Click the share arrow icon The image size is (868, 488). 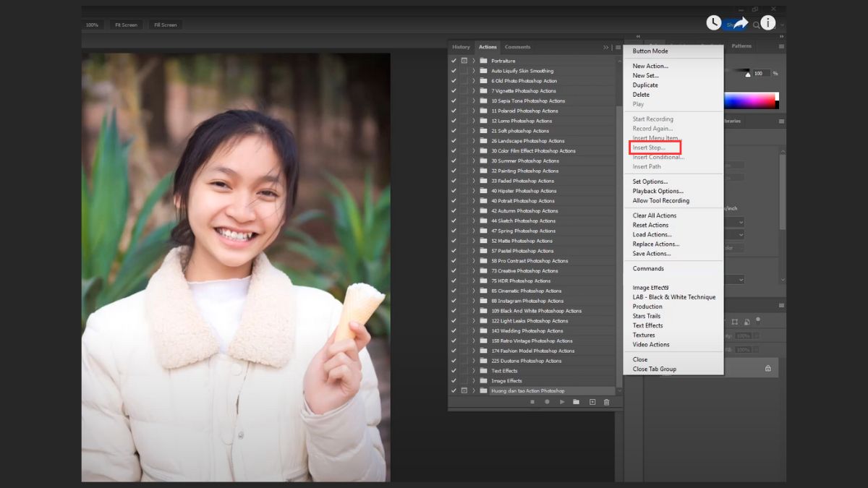pyautogui.click(x=739, y=23)
